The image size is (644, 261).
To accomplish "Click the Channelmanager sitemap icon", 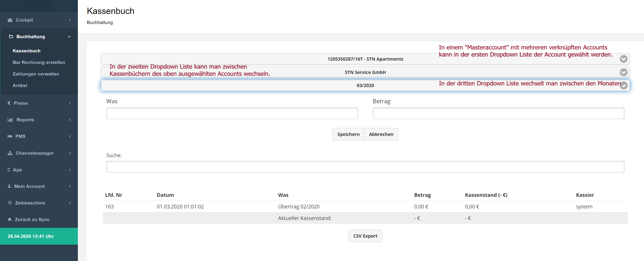I will coord(10,153).
